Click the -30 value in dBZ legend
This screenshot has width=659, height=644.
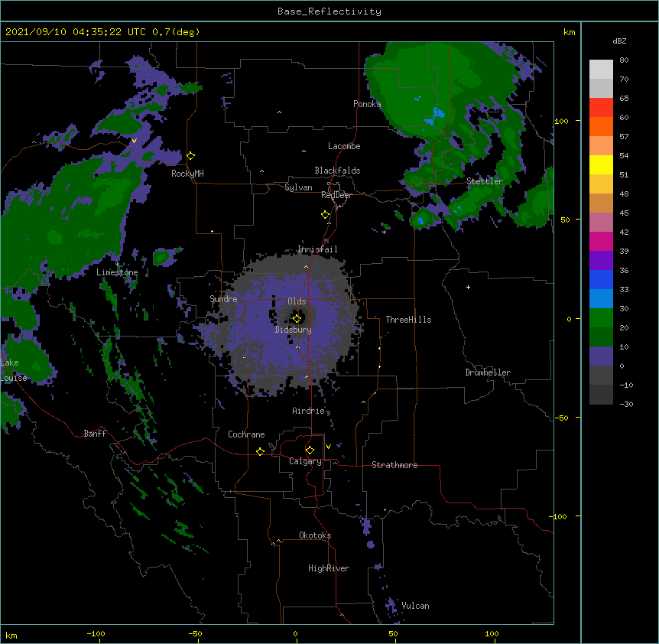626,405
